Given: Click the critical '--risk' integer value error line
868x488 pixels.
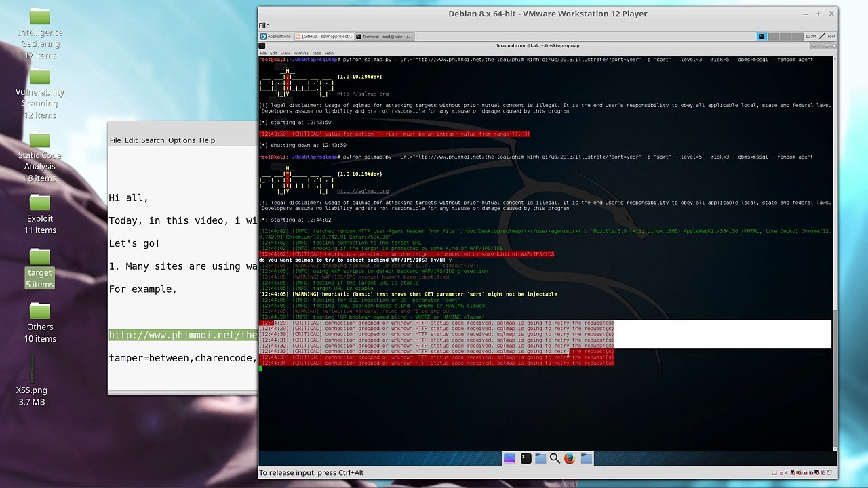Looking at the screenshot, I should coord(394,134).
